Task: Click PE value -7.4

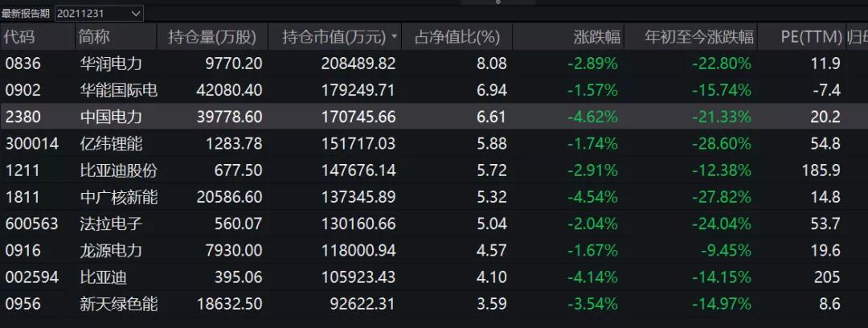Action: (826, 90)
